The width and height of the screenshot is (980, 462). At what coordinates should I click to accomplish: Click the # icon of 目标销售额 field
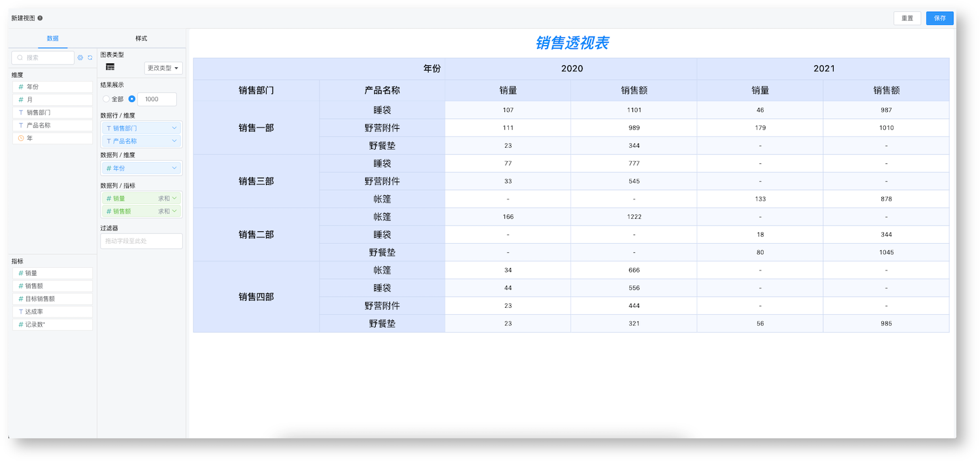tap(21, 299)
